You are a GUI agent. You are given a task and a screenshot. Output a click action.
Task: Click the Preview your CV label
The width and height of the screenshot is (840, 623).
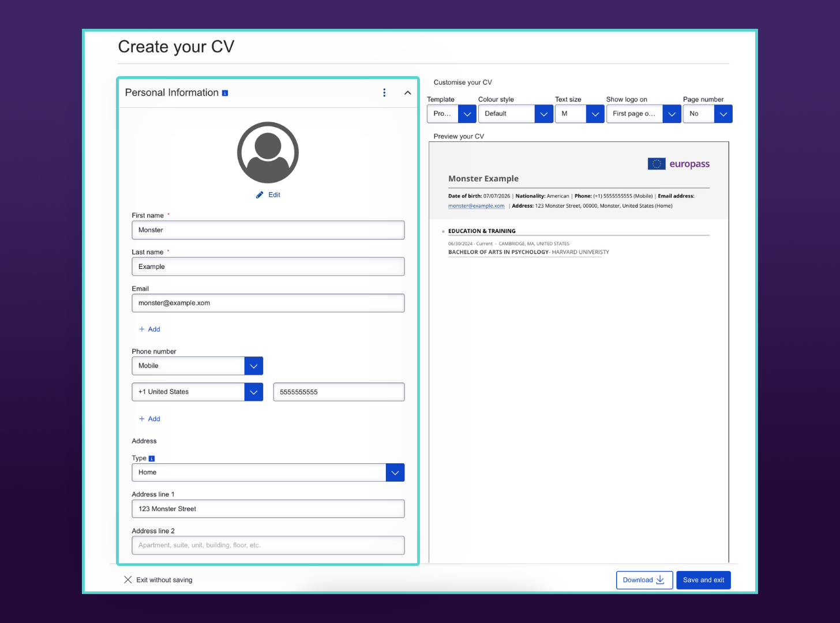[x=459, y=137]
